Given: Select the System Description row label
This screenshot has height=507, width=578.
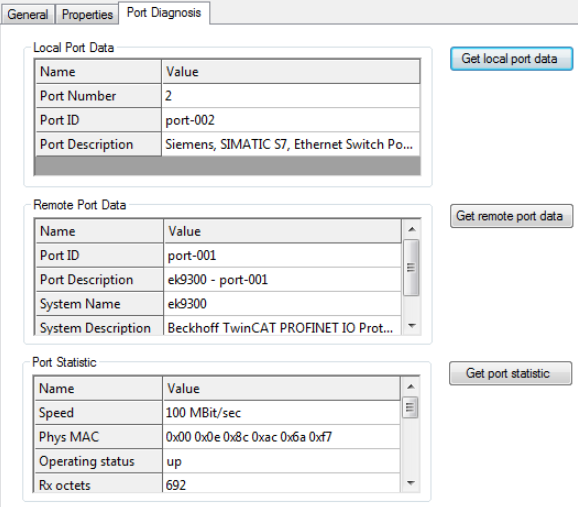Looking at the screenshot, I should tap(100, 326).
